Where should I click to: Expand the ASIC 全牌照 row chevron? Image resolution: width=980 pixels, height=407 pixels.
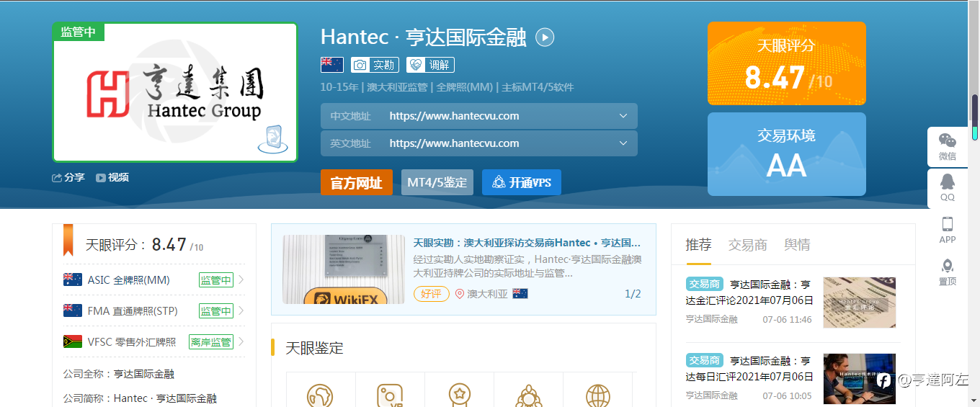click(x=241, y=279)
